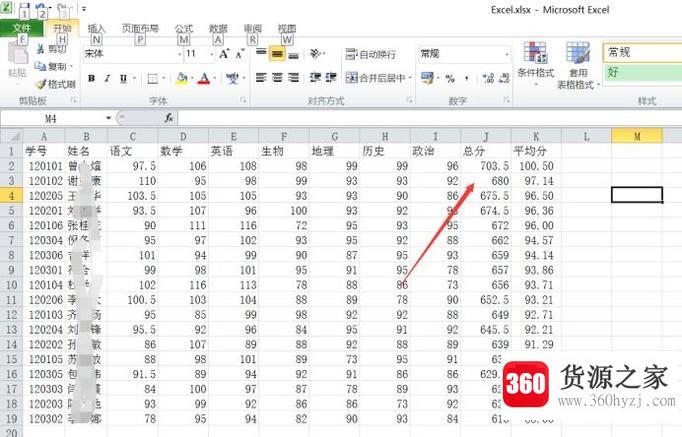Click into the formula bar
Viewport: 682px width, 437px height.
[430, 118]
